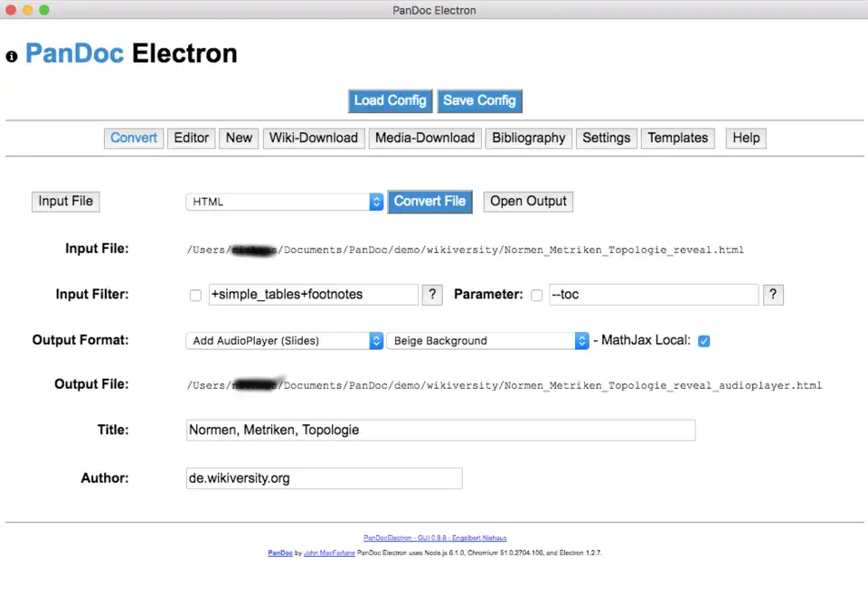Tick the Parameter checkbox

coord(537,295)
